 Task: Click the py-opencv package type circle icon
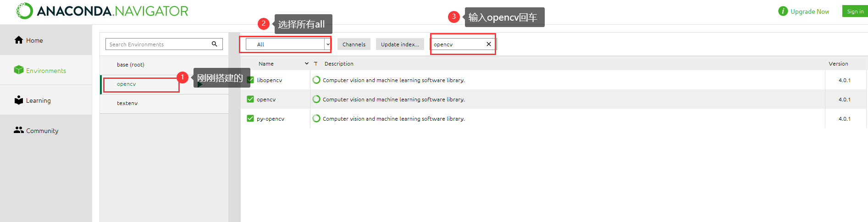[x=316, y=118]
